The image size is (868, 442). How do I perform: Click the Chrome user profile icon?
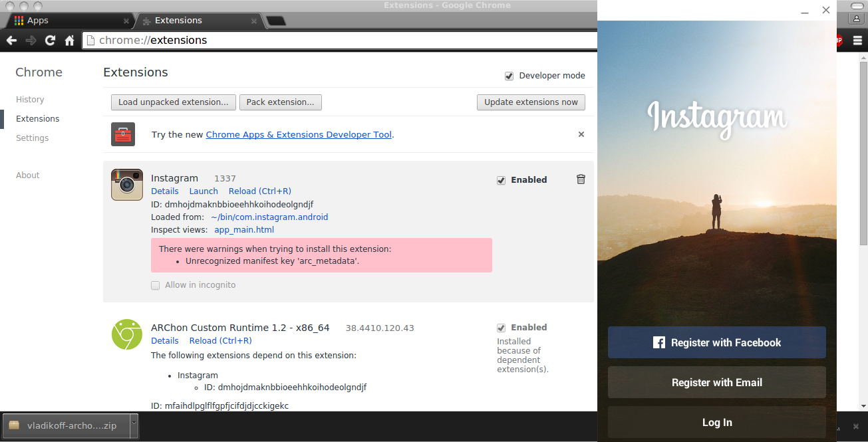[x=857, y=19]
